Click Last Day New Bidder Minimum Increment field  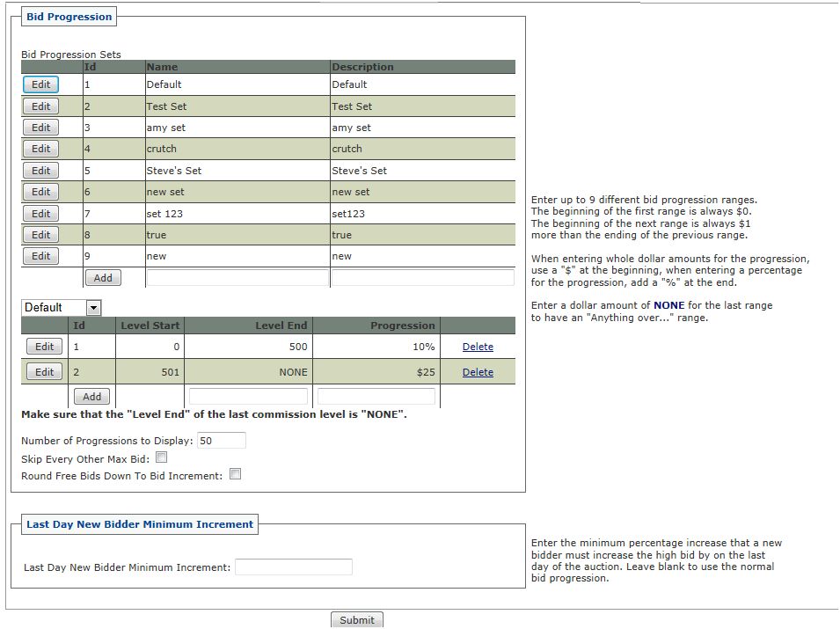294,567
